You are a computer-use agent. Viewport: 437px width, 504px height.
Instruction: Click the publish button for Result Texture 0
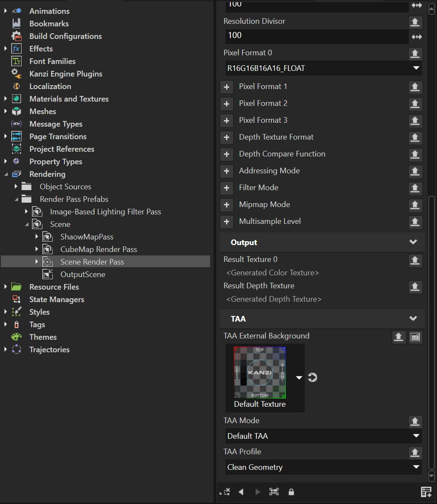(x=415, y=260)
